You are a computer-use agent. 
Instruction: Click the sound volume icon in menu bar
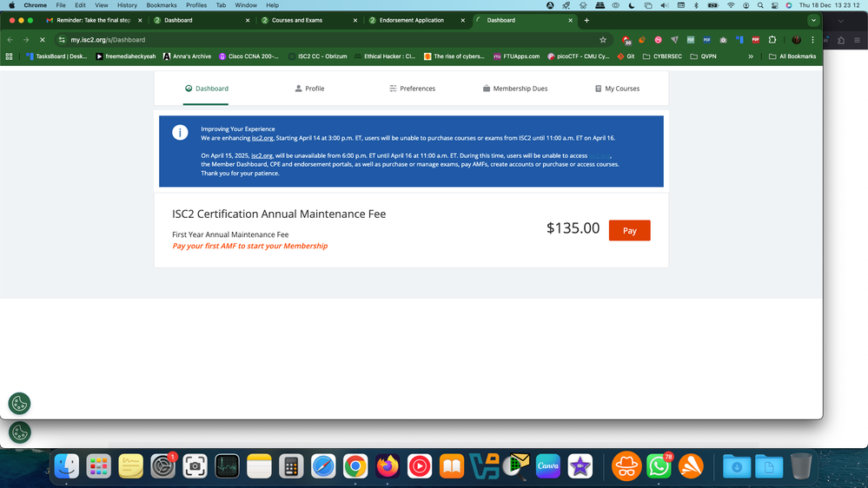[665, 5]
